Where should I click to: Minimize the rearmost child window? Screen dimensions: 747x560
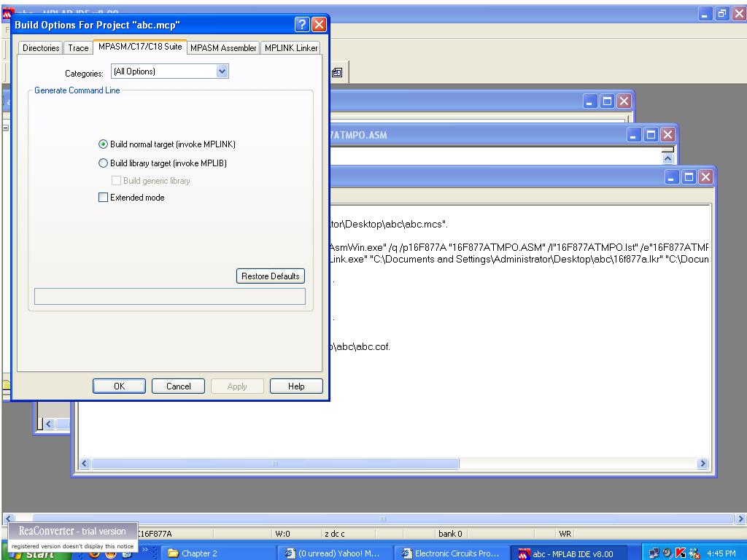(589, 101)
